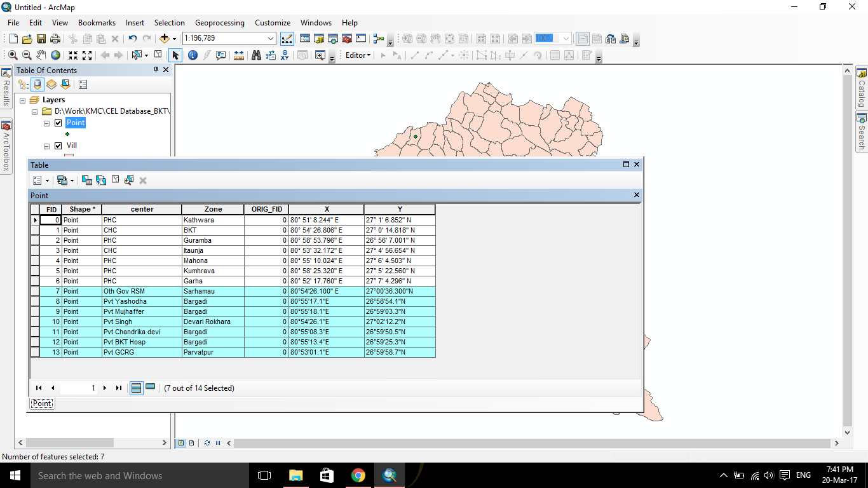Image resolution: width=868 pixels, height=488 pixels.
Task: Switch Table of Contents to List By Source
Action: tap(37, 85)
